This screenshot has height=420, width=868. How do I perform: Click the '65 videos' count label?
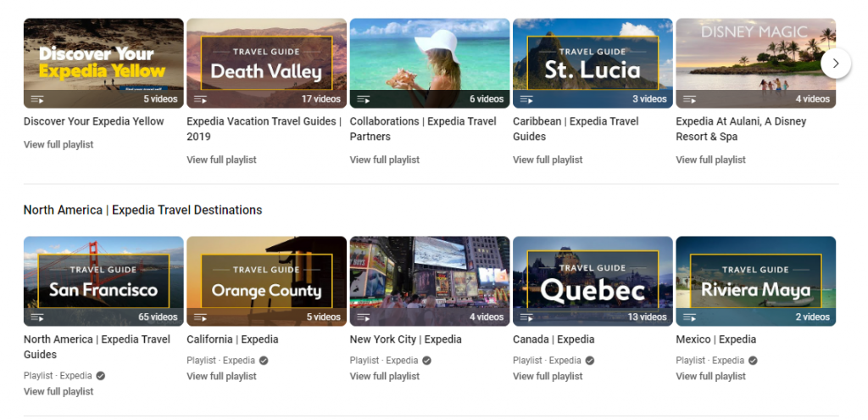click(158, 317)
